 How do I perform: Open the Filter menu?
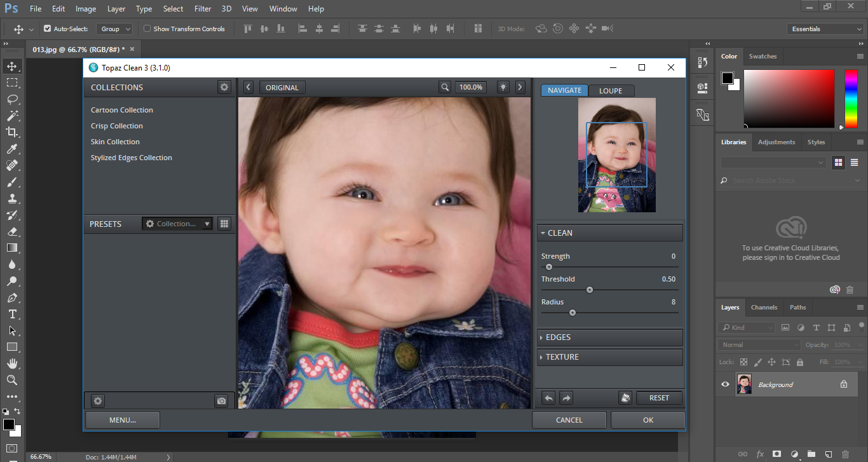click(203, 9)
